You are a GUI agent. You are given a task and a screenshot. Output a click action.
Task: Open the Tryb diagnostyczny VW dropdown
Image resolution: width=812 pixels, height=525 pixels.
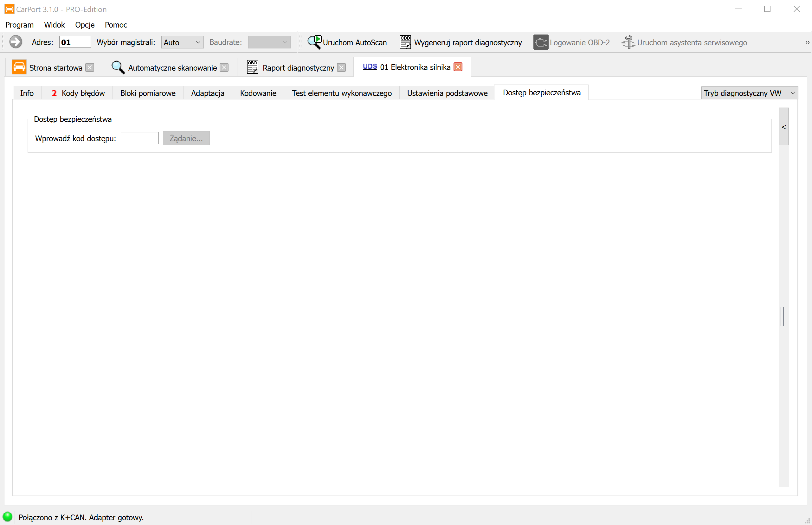pyautogui.click(x=749, y=93)
